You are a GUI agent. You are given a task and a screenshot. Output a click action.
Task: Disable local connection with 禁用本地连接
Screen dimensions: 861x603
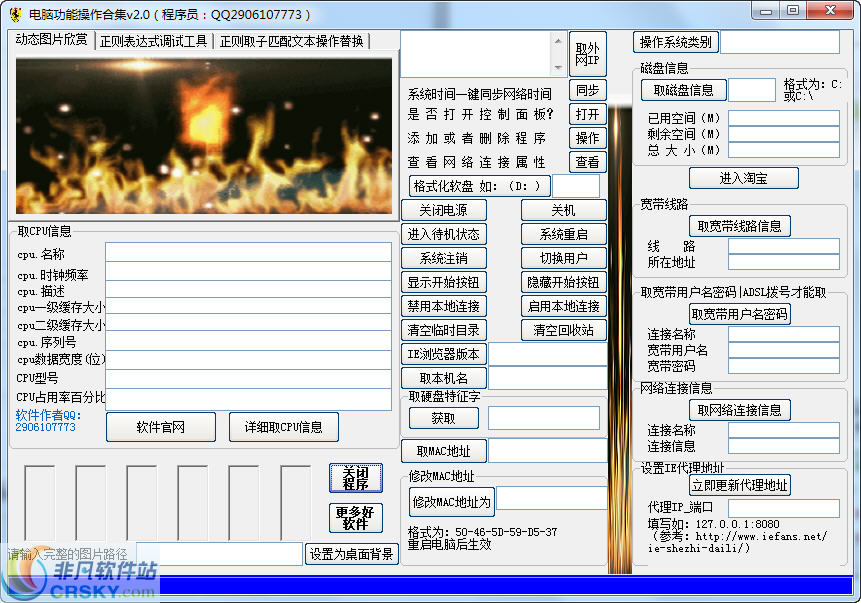(x=444, y=306)
